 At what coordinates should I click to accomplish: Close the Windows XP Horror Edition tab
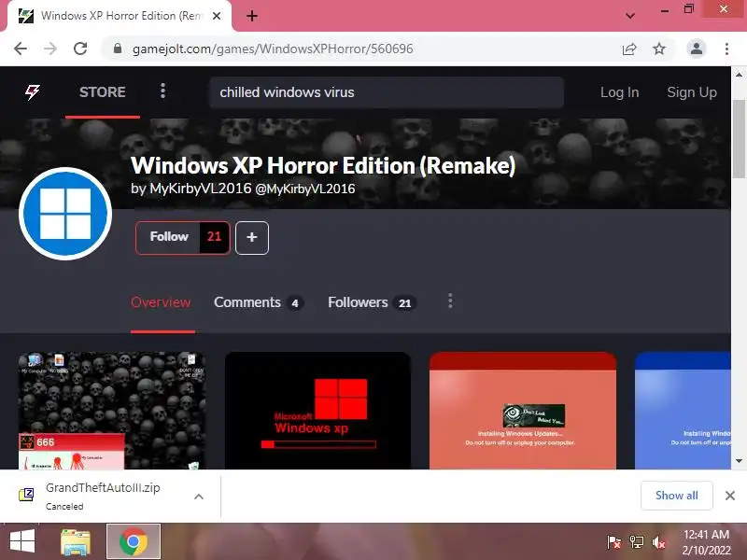pyautogui.click(x=217, y=16)
